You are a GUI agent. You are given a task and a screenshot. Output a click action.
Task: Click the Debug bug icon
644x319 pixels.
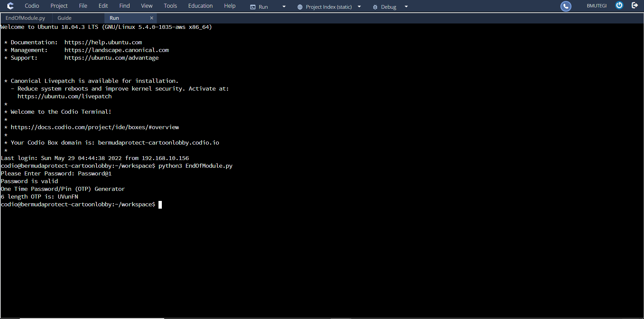point(375,7)
